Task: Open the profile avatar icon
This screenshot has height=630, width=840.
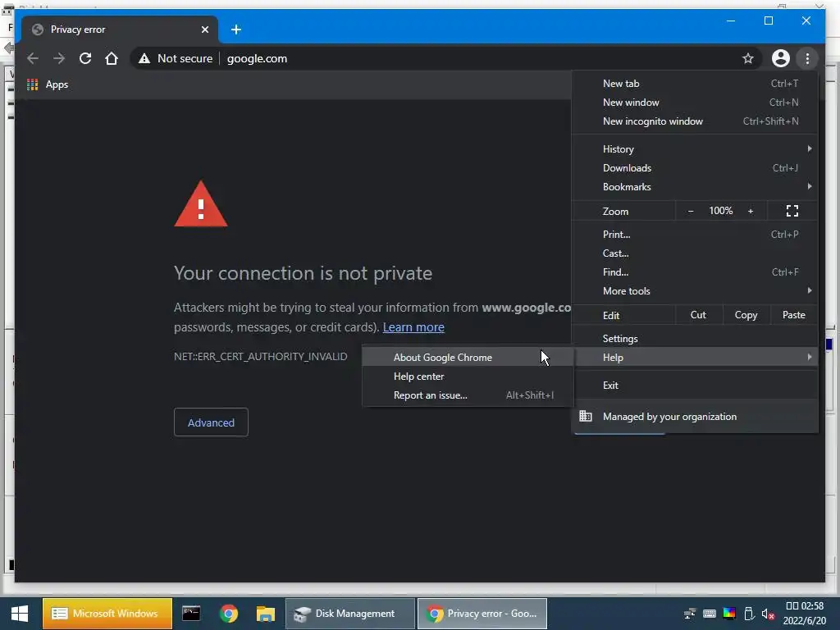Action: 781,58
